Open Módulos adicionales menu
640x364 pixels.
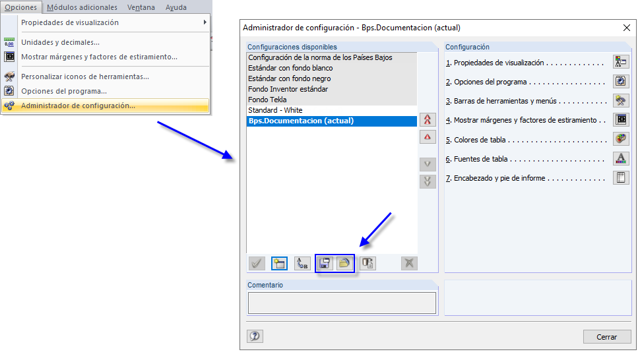[82, 7]
